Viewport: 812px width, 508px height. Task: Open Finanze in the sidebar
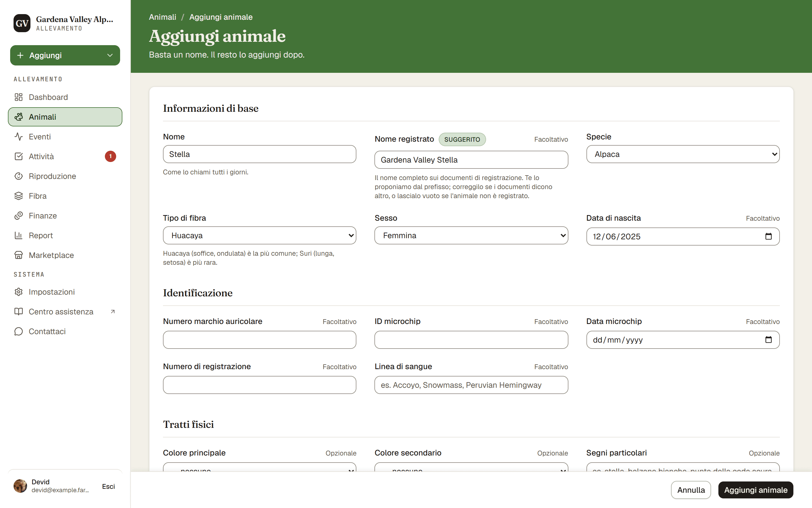pos(65,216)
